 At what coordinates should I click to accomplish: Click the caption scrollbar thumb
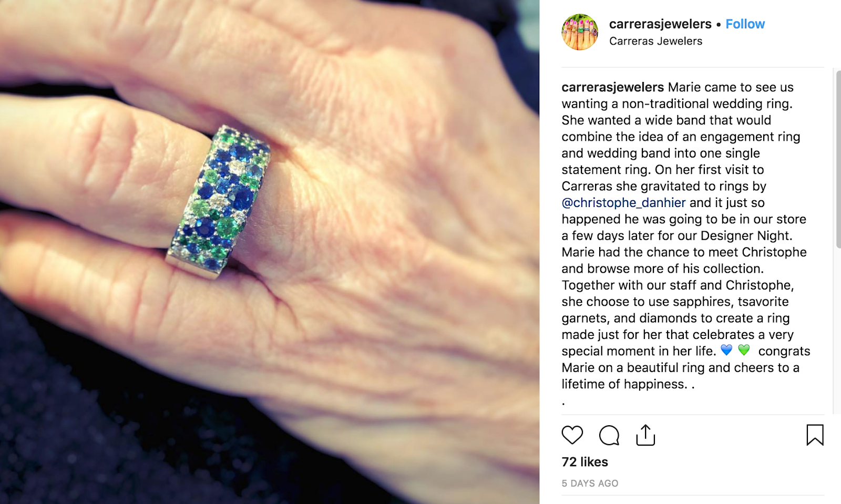(x=838, y=159)
